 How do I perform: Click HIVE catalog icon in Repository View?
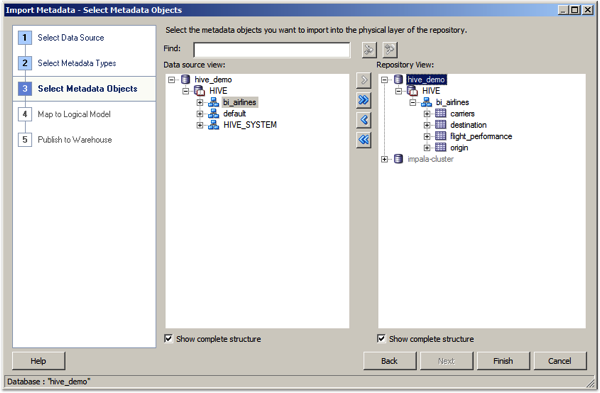(x=412, y=91)
